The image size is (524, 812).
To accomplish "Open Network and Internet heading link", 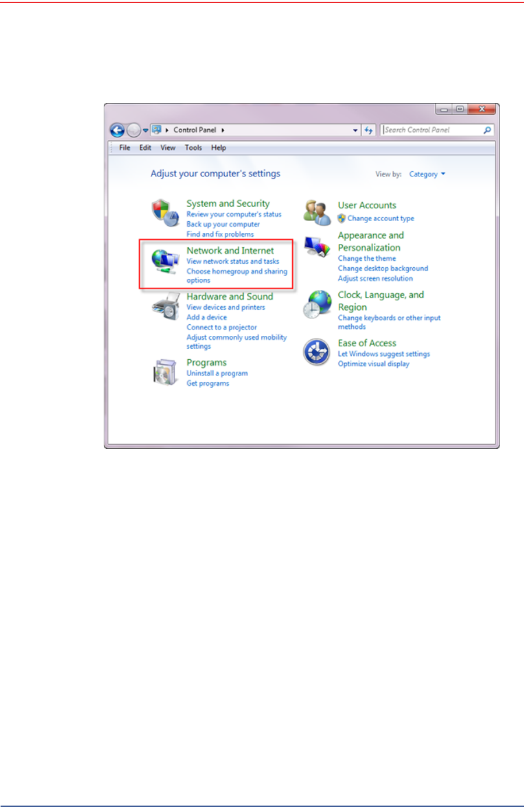I will click(x=230, y=250).
